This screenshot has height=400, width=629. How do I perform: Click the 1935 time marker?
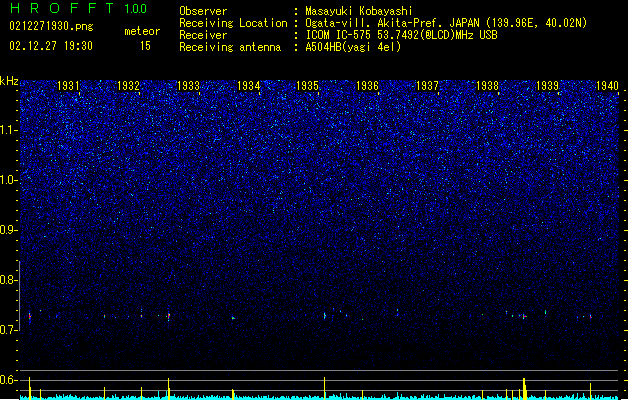click(x=307, y=85)
